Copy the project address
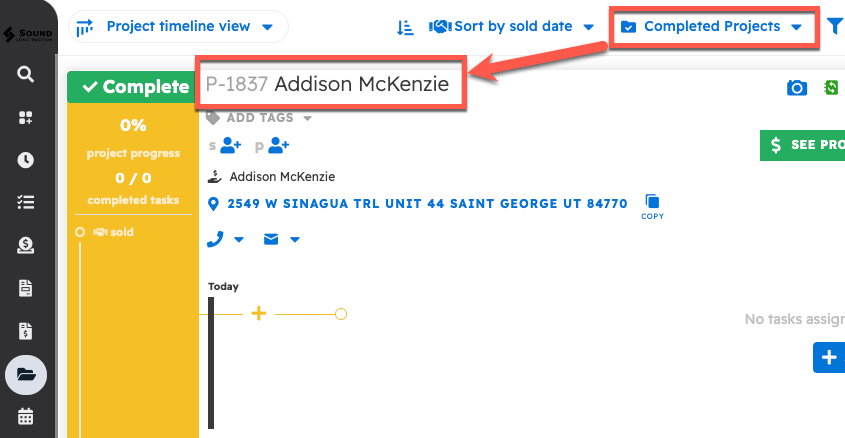 point(652,205)
